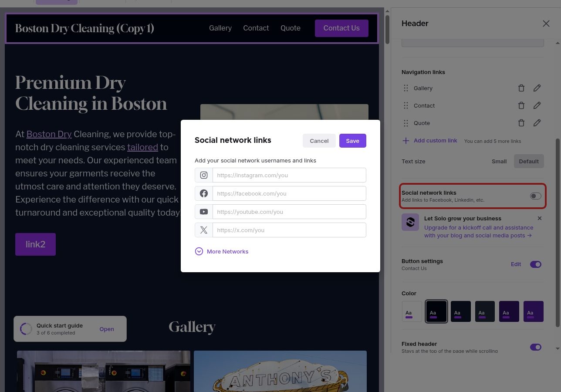Click the YouTube URL input field
Image resolution: width=561 pixels, height=392 pixels.
289,212
